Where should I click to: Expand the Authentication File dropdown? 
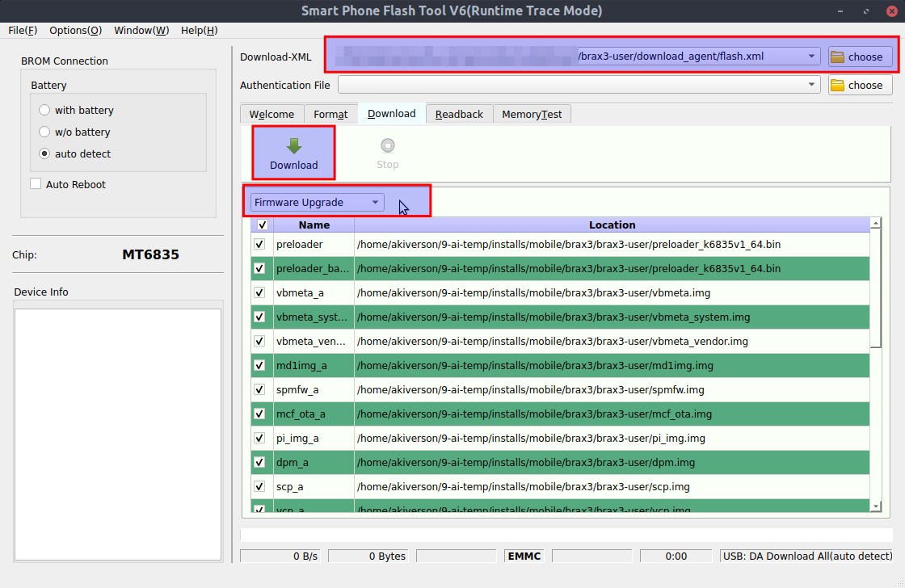[x=811, y=85]
